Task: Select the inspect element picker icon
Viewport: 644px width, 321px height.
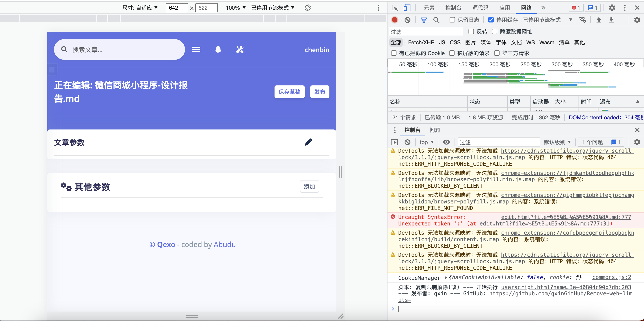Action: point(395,8)
